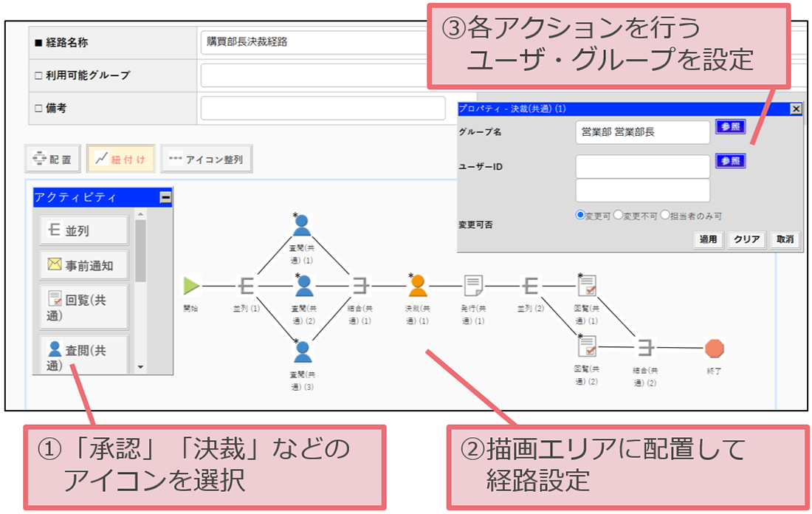Click the 利用可能グループ input field
Viewport: 812px width, 514px height.
pos(315,75)
